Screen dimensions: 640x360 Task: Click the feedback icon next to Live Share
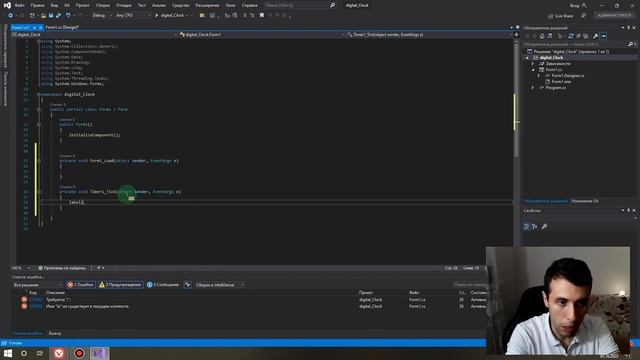pyautogui.click(x=583, y=16)
